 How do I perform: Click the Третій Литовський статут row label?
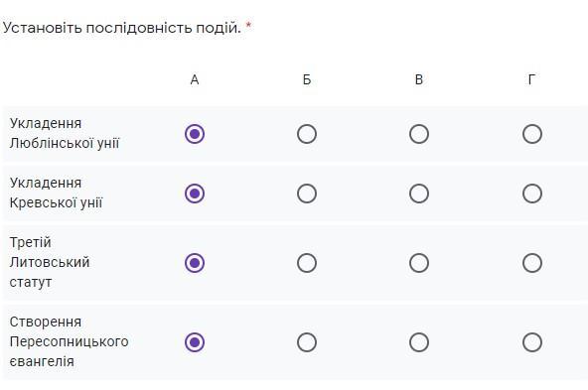(50, 262)
